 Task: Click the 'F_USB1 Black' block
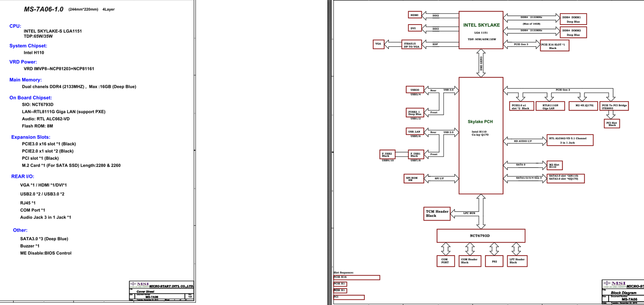(416, 155)
